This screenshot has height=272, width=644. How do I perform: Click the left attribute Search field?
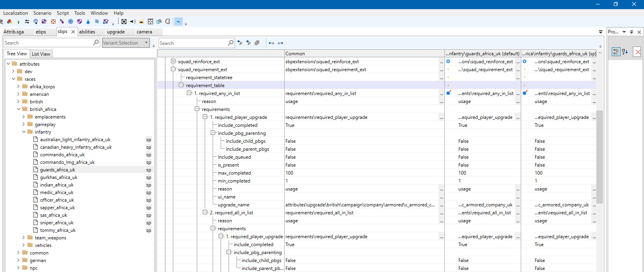(x=52, y=43)
